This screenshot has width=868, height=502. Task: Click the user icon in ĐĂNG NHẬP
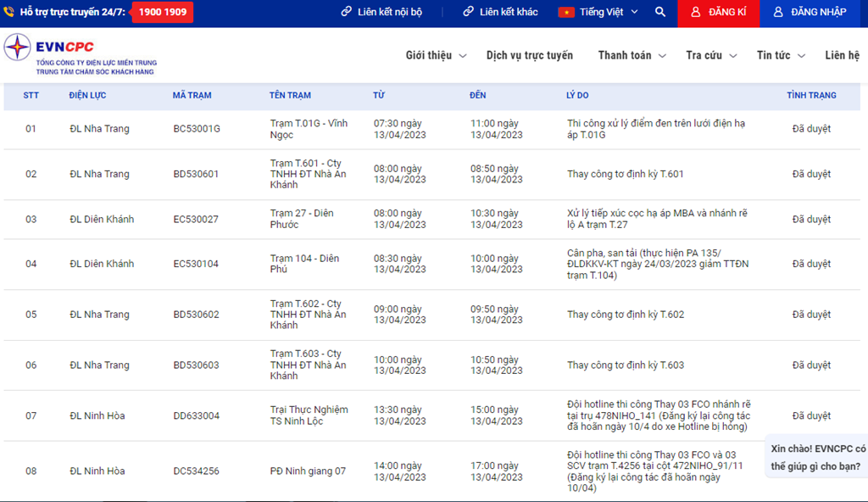778,13
